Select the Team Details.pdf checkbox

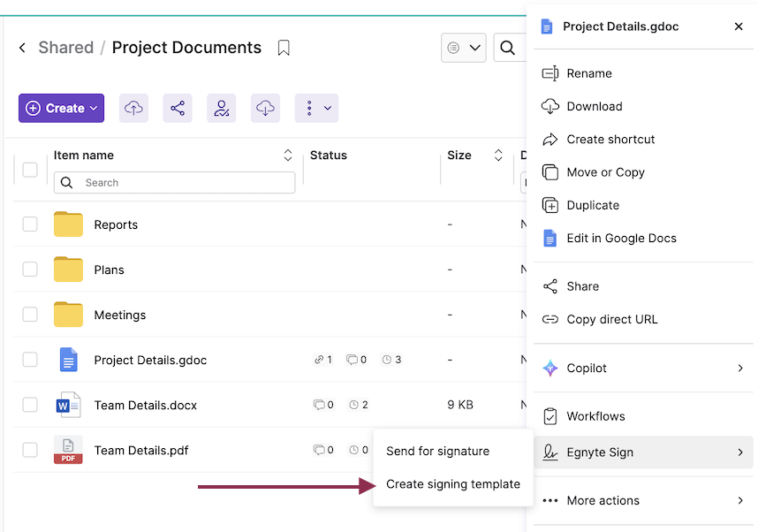pos(29,450)
